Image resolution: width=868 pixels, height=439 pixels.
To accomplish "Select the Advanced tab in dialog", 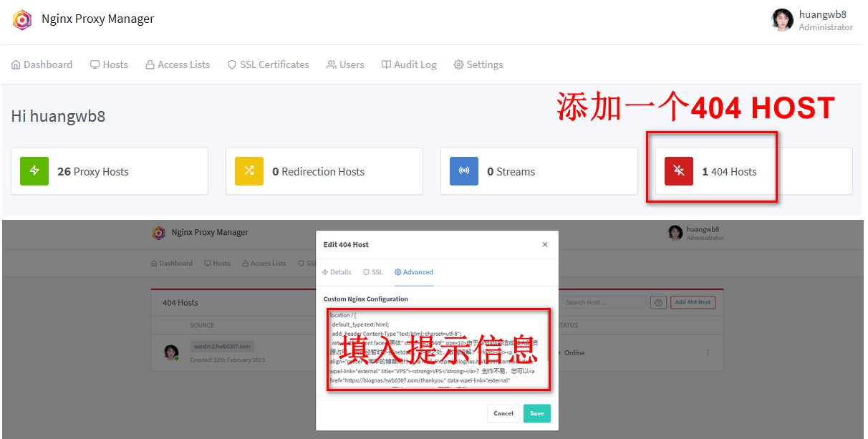I will [x=414, y=272].
